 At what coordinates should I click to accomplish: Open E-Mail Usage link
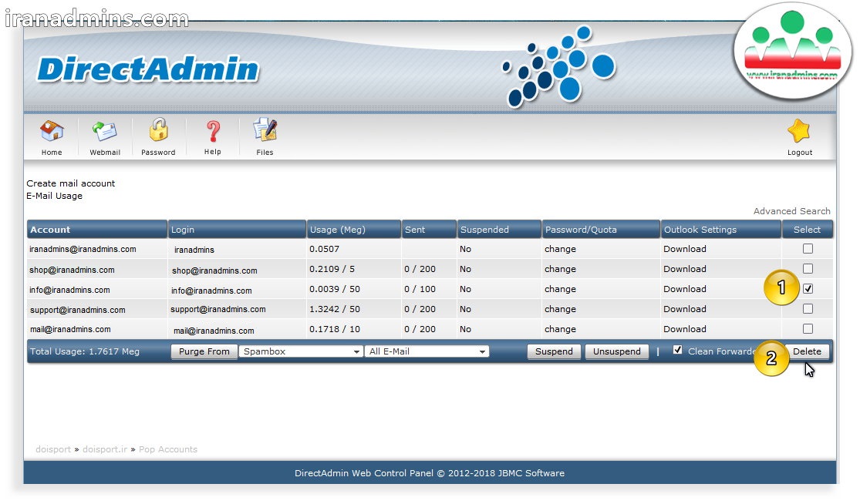54,196
